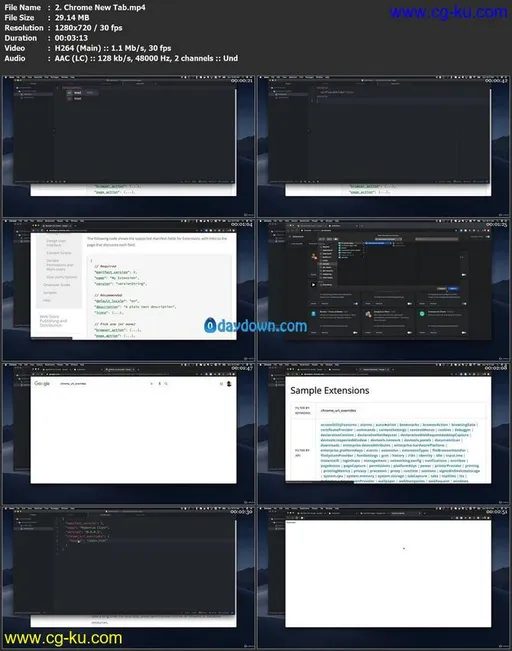Click the 'Developer Guide' sidebar link
This screenshot has width=512, height=651.
click(56, 285)
